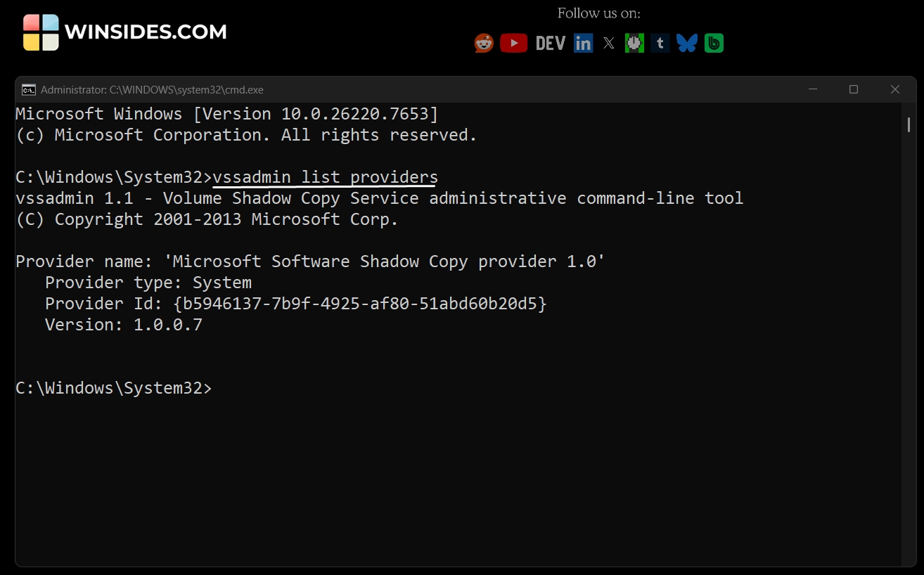The height and width of the screenshot is (575, 924).
Task: Open the YouTube channel icon
Action: [514, 43]
